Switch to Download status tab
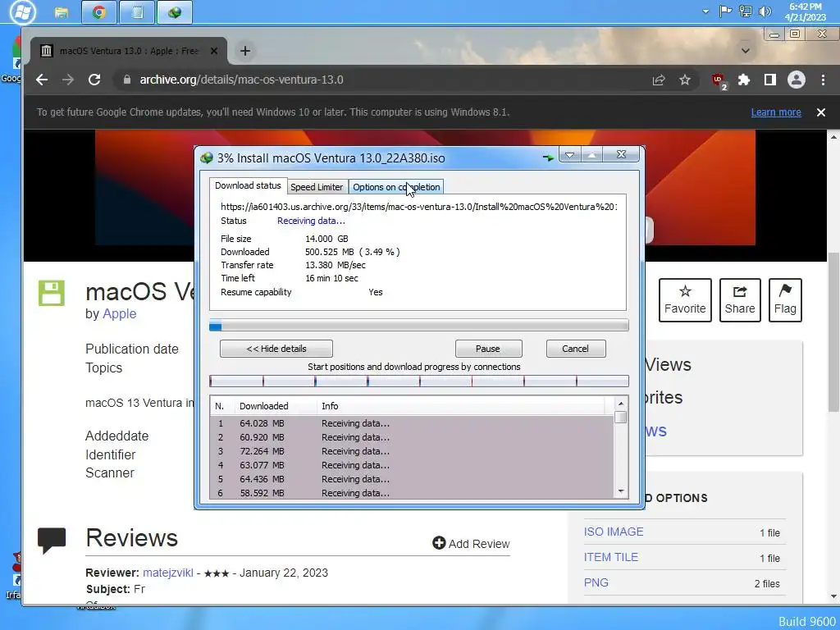 (x=248, y=185)
